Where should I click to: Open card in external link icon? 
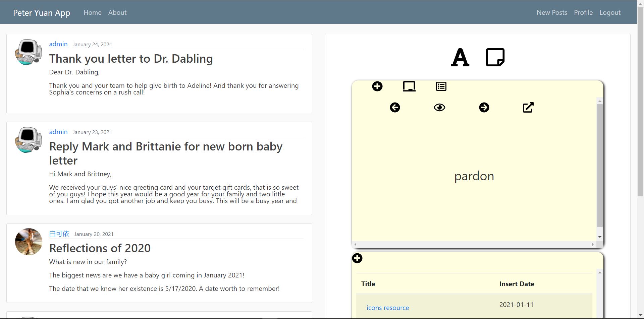click(x=528, y=108)
